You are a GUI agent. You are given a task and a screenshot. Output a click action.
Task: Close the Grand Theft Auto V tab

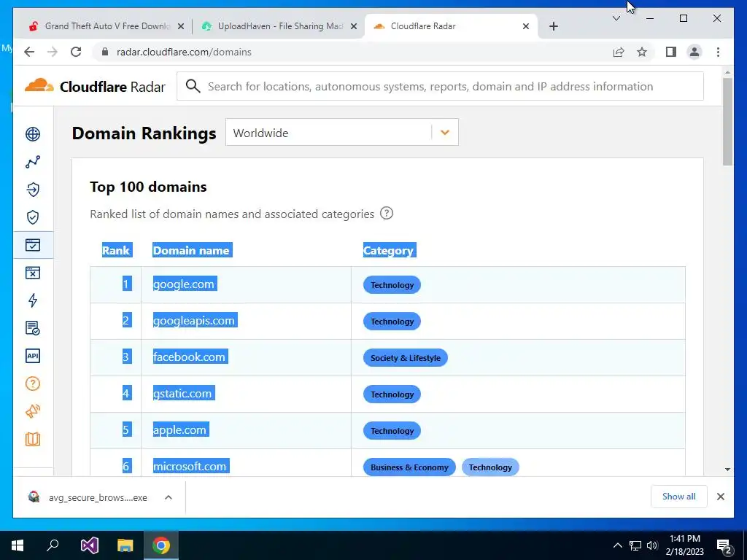pos(181,26)
